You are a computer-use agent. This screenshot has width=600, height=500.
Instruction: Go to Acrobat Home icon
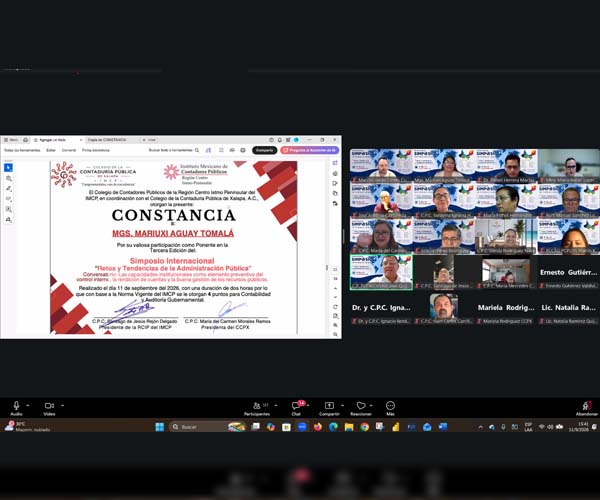26,140
